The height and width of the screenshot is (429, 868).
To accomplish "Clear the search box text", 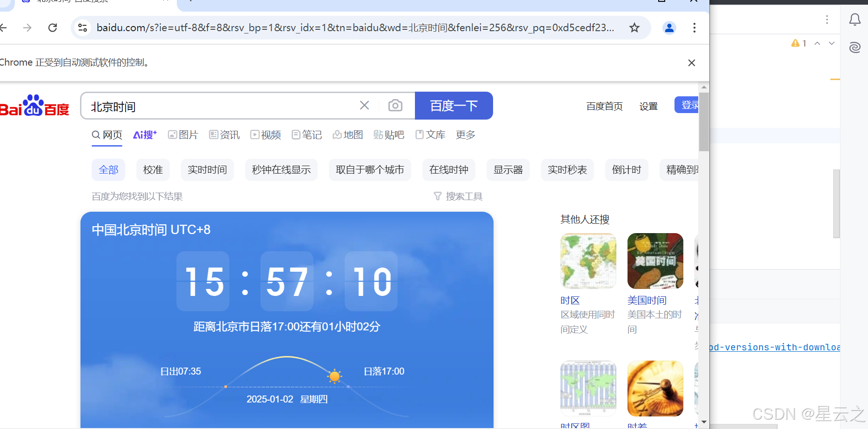I will 364,106.
